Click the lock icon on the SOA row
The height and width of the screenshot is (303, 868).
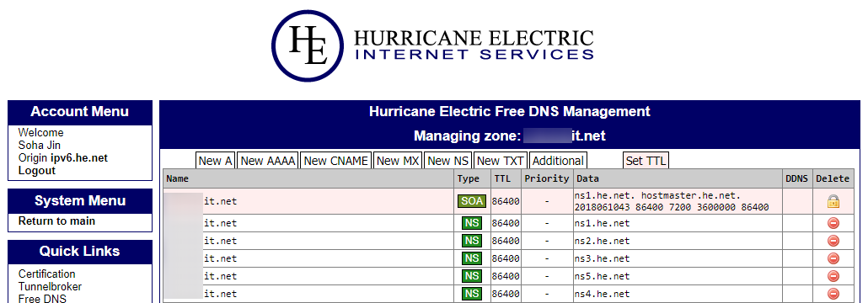pyautogui.click(x=833, y=201)
